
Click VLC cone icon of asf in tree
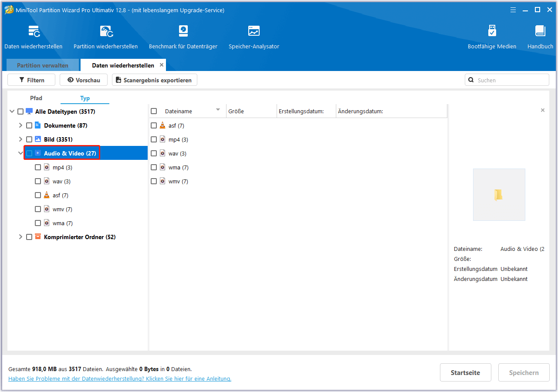(46, 195)
